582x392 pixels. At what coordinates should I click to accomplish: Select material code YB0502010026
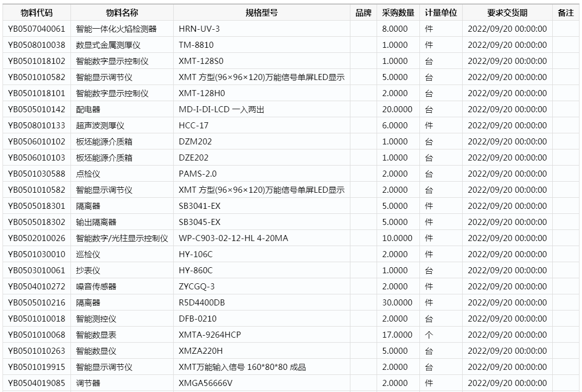(x=37, y=238)
